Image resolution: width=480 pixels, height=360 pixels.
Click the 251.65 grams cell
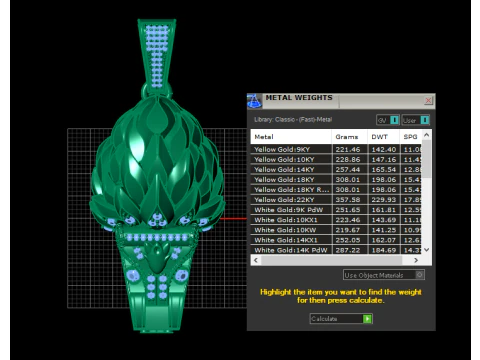pos(350,210)
